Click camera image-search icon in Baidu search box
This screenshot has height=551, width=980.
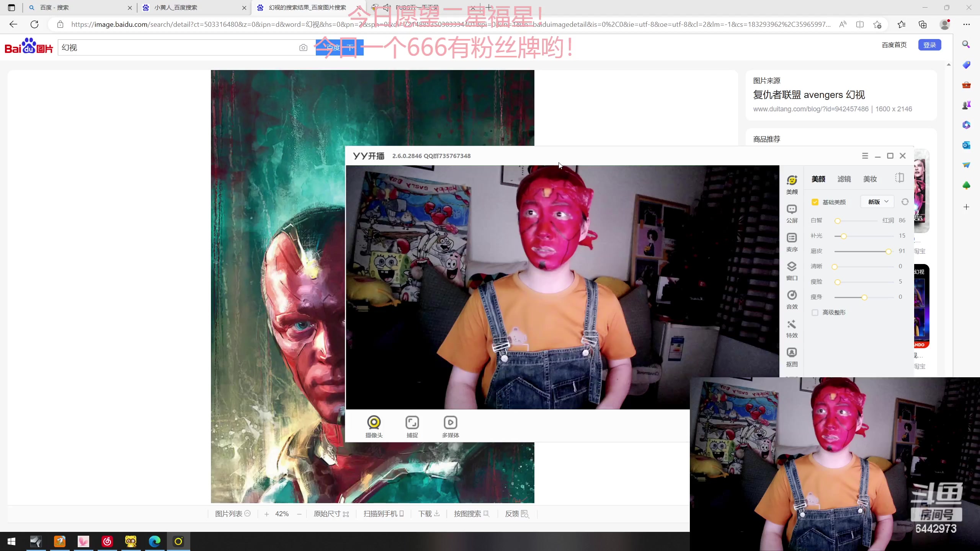point(303,47)
